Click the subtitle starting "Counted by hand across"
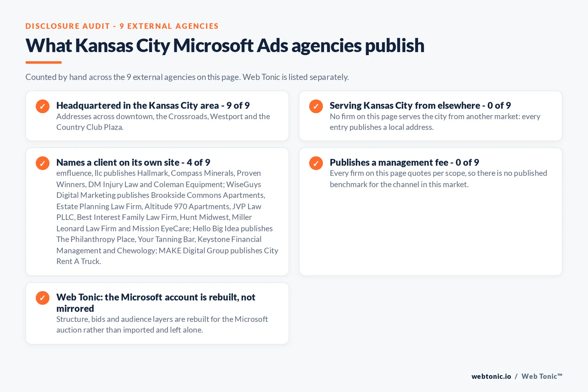 pyautogui.click(x=187, y=77)
